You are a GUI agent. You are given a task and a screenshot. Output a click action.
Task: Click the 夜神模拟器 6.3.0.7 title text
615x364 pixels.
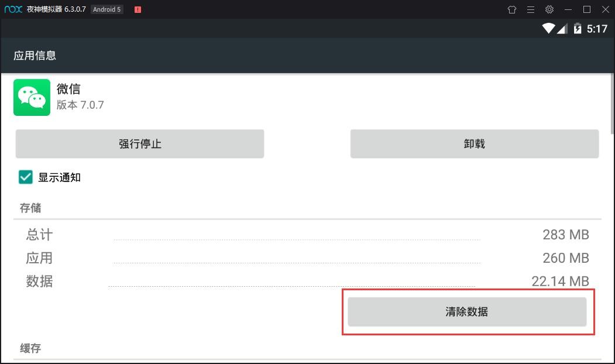(x=56, y=9)
